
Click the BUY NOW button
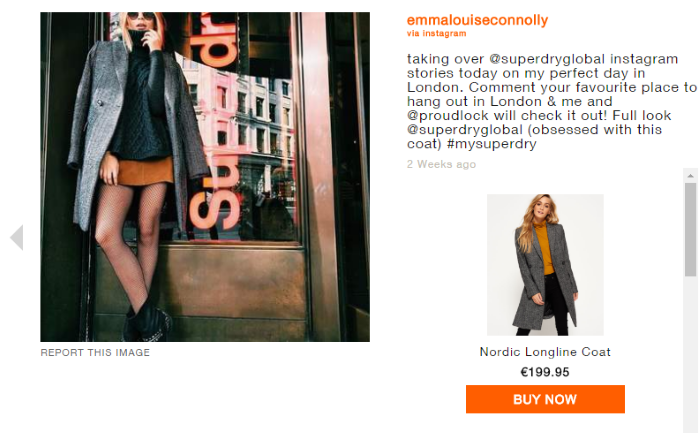coord(545,399)
